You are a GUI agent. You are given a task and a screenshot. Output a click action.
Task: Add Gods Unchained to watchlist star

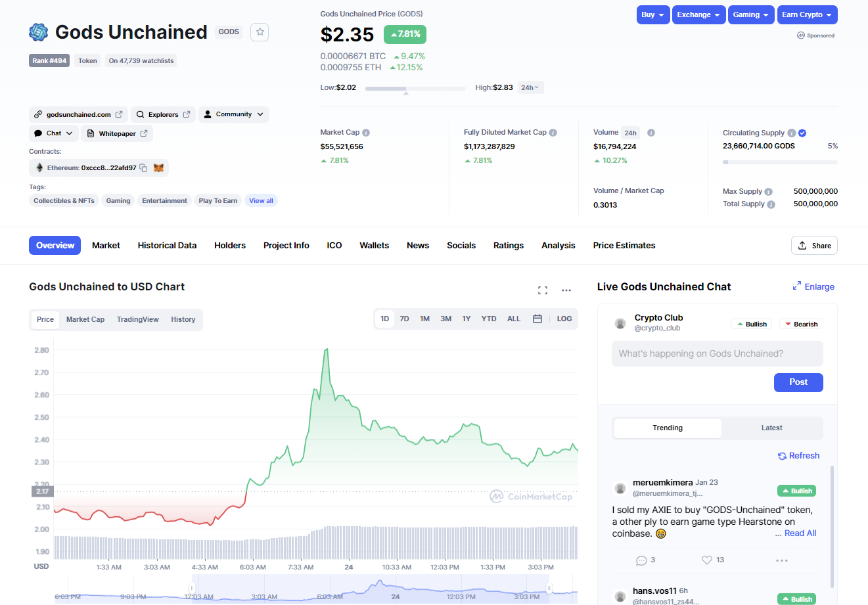pos(260,32)
